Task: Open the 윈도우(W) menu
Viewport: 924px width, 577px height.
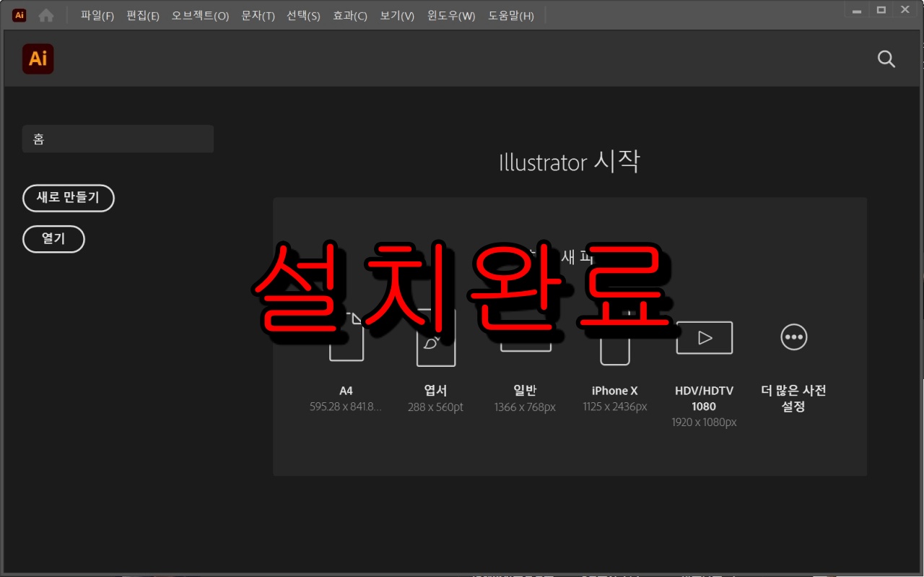Action: pyautogui.click(x=450, y=15)
